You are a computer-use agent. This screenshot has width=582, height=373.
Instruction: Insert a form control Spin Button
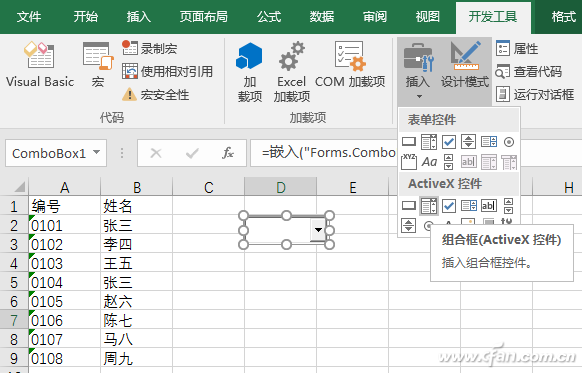[x=468, y=142]
